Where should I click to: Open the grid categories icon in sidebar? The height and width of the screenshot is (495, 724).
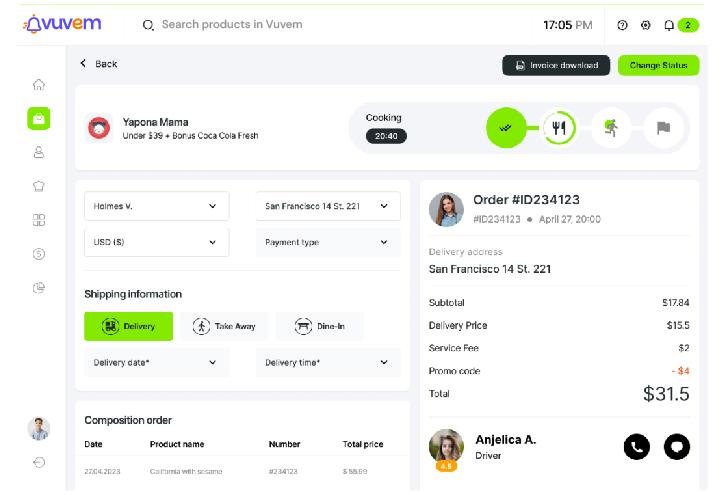[39, 220]
